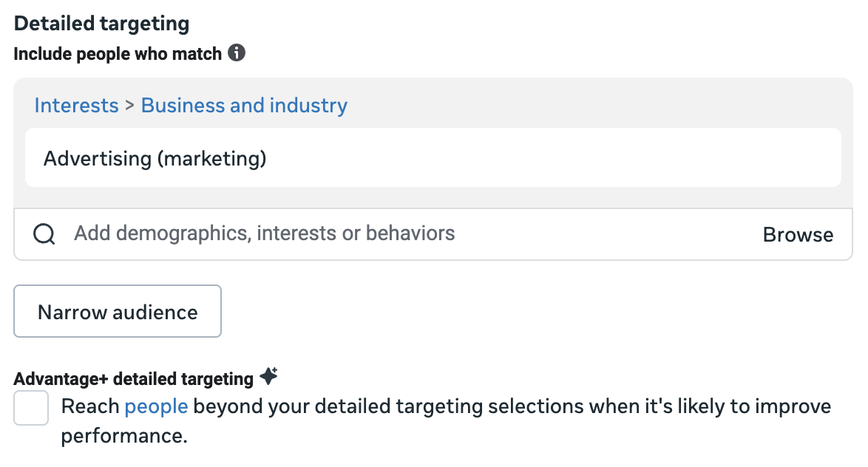Image resolution: width=868 pixels, height=467 pixels.
Task: Click the 'Advantage+ detailed targeting' label text
Action: point(133,379)
